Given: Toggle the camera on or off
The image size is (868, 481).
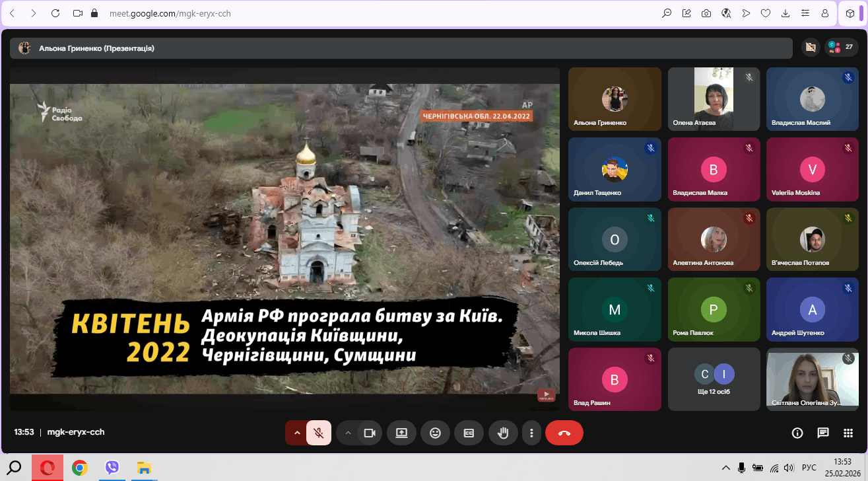Looking at the screenshot, I should click(370, 433).
